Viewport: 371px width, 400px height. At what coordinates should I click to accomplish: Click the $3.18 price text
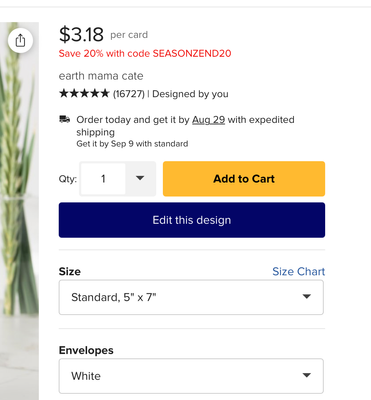tap(81, 35)
